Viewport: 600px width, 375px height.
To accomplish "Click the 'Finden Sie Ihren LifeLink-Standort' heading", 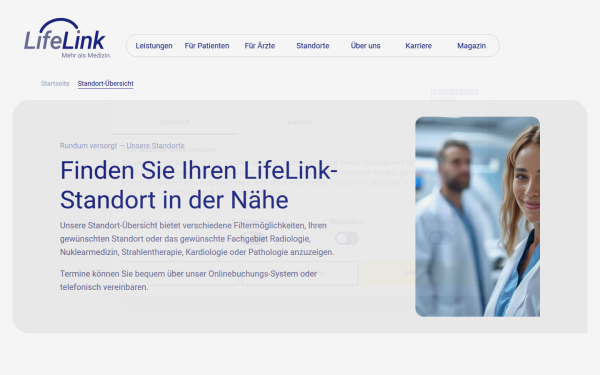I will [x=199, y=185].
